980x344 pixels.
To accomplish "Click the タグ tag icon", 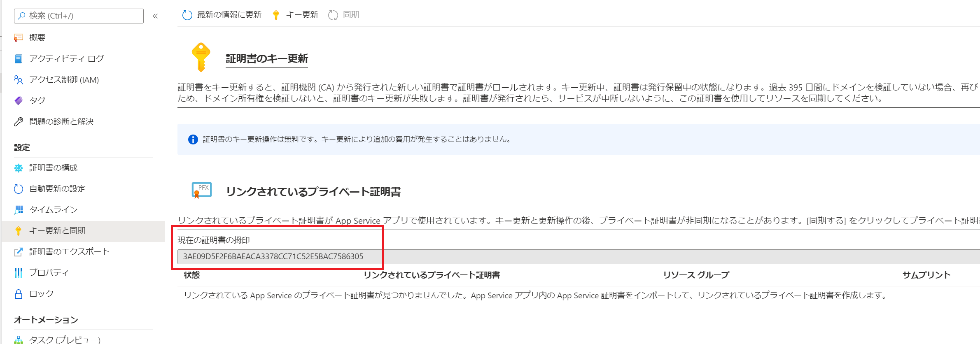I will coord(19,100).
